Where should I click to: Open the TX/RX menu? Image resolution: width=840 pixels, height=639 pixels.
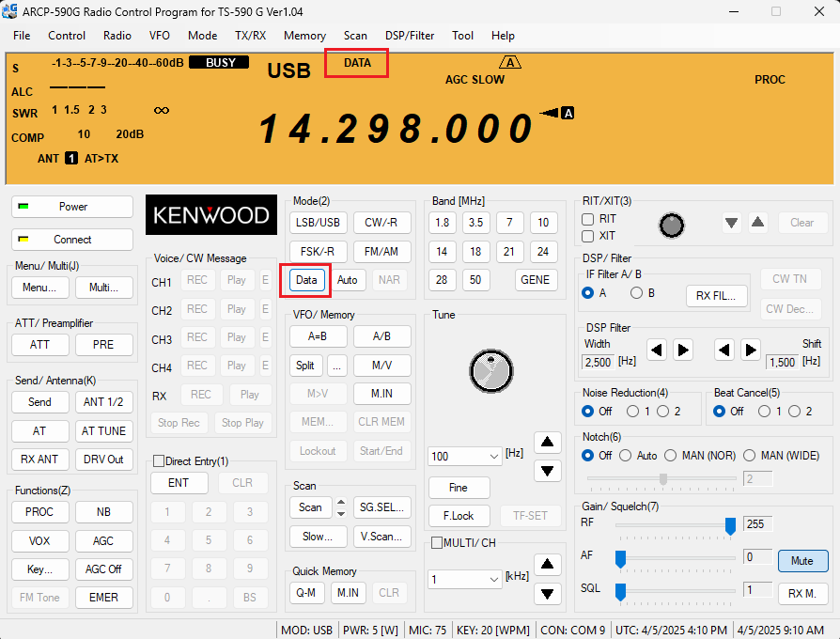point(250,36)
